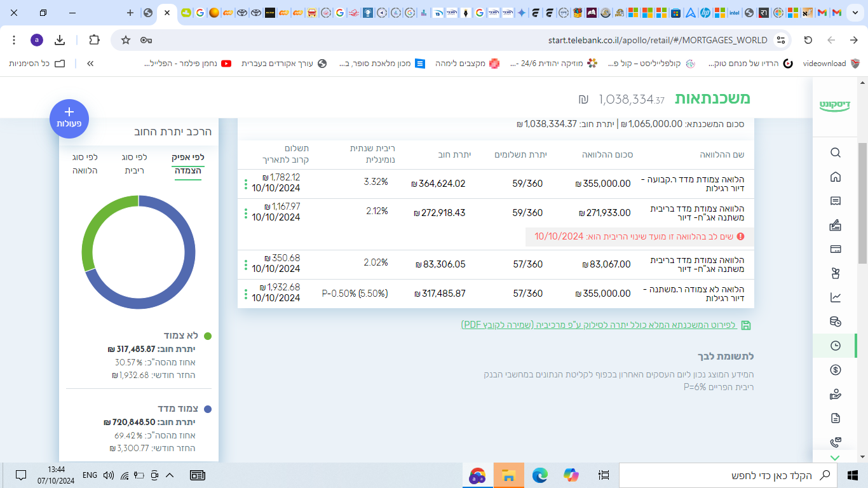The height and width of the screenshot is (488, 868).
Task: Expand hidden bookmarks with double chevron
Action: tap(90, 64)
